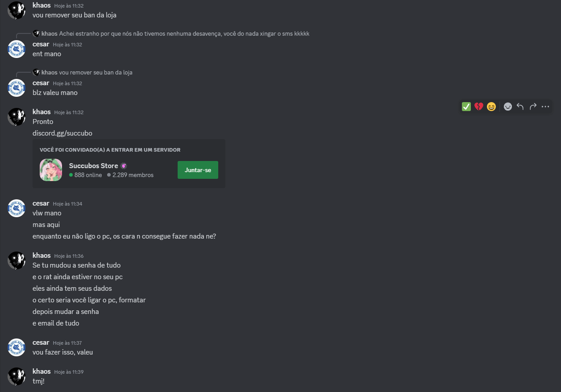This screenshot has width=561, height=392.
Task: React with the broken heart emoji
Action: click(x=479, y=107)
